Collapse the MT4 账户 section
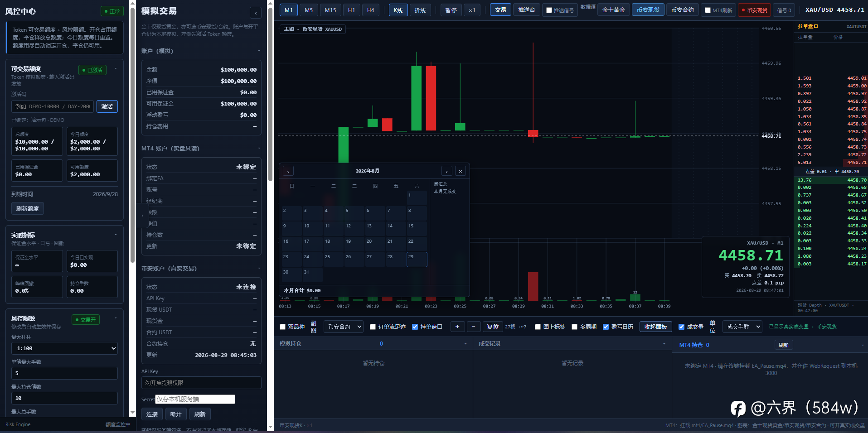 click(x=259, y=148)
